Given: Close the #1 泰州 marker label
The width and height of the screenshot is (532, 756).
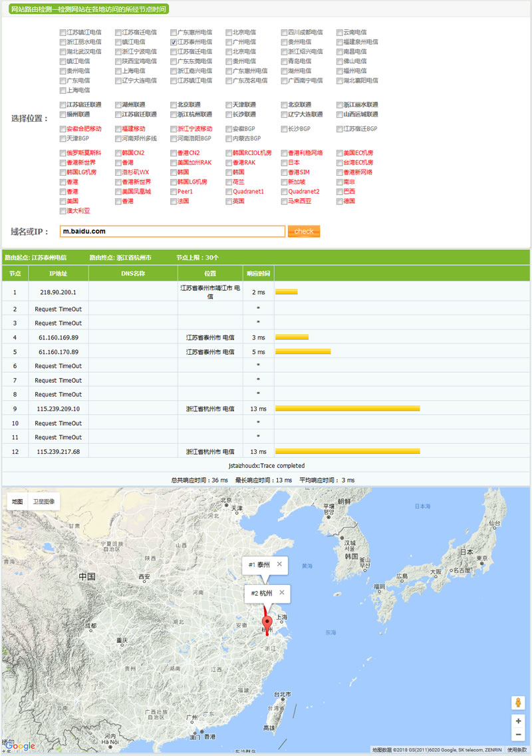Looking at the screenshot, I should [279, 564].
